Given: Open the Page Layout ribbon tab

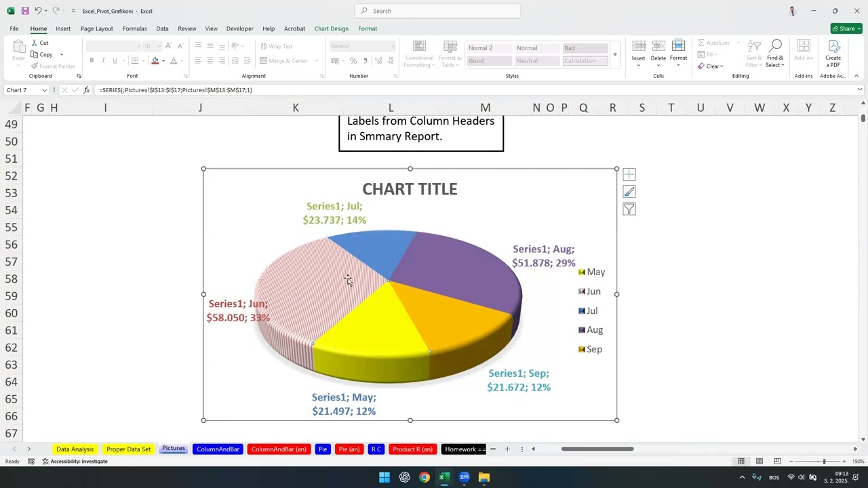Looking at the screenshot, I should [x=97, y=28].
